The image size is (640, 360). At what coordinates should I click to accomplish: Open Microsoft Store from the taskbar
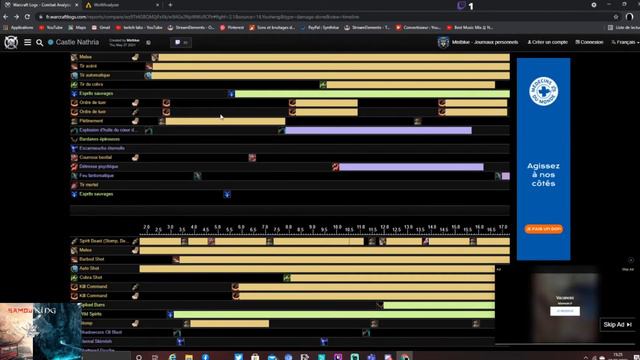click(x=255, y=357)
